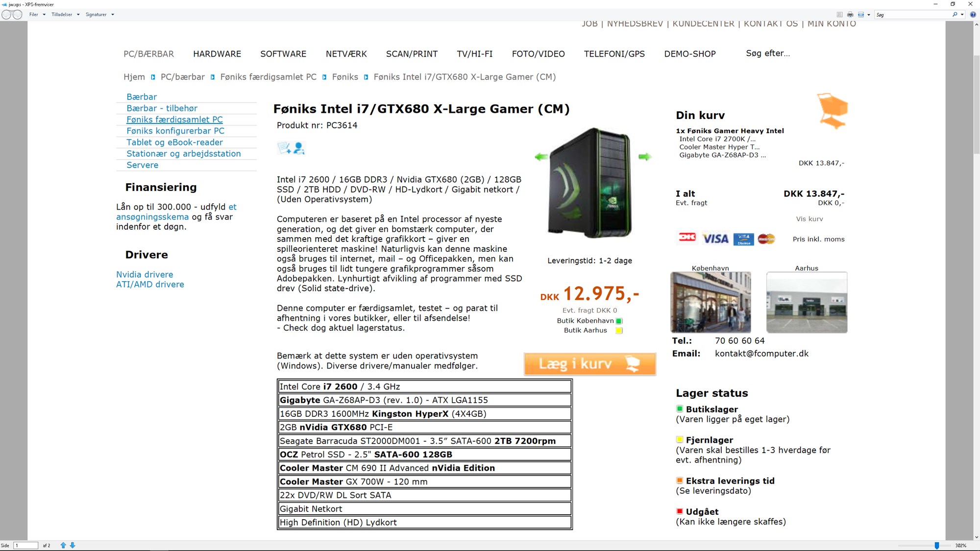This screenshot has width=980, height=551.
Task: Toggle the document outline pane icon
Action: tap(840, 15)
